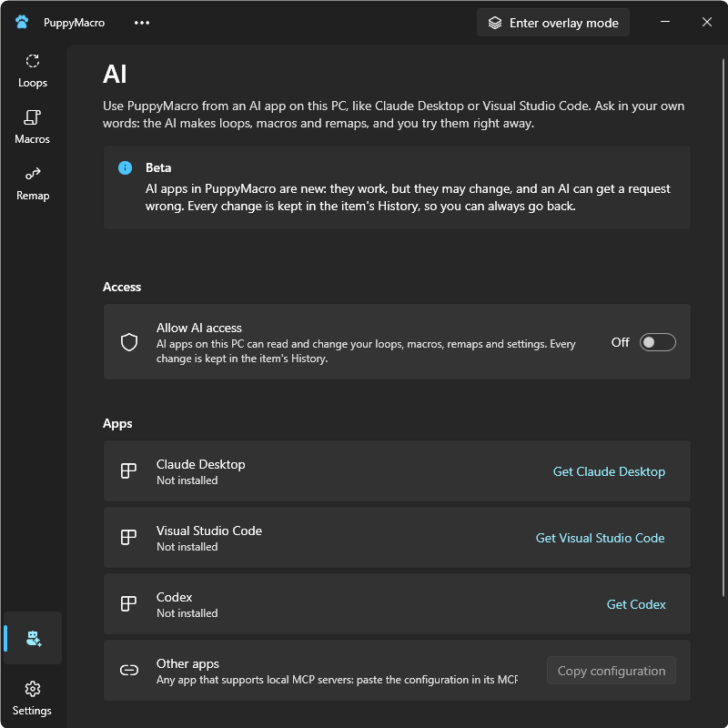Viewport: 728px width, 728px height.
Task: Open Settings from the sidebar
Action: coord(33,698)
